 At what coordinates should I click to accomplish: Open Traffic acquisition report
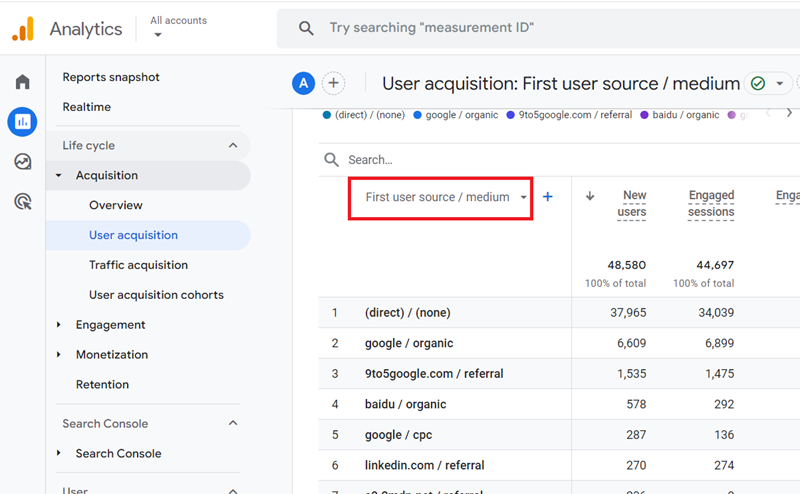click(138, 265)
